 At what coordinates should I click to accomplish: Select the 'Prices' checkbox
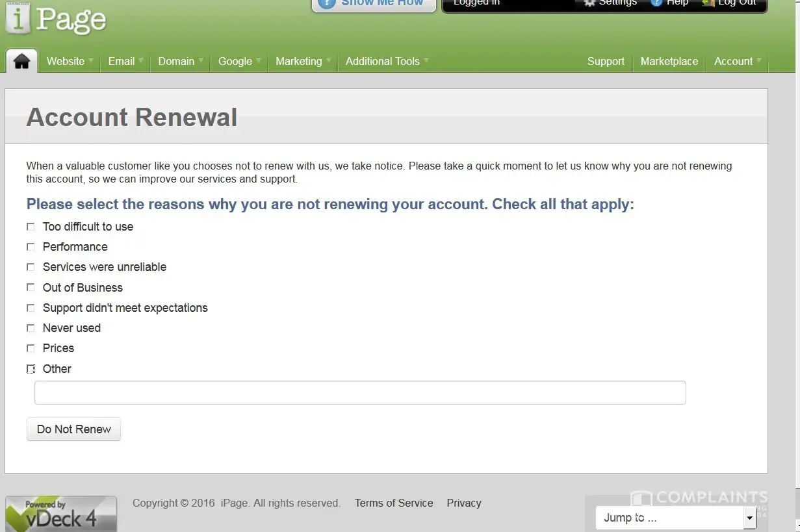(31, 348)
